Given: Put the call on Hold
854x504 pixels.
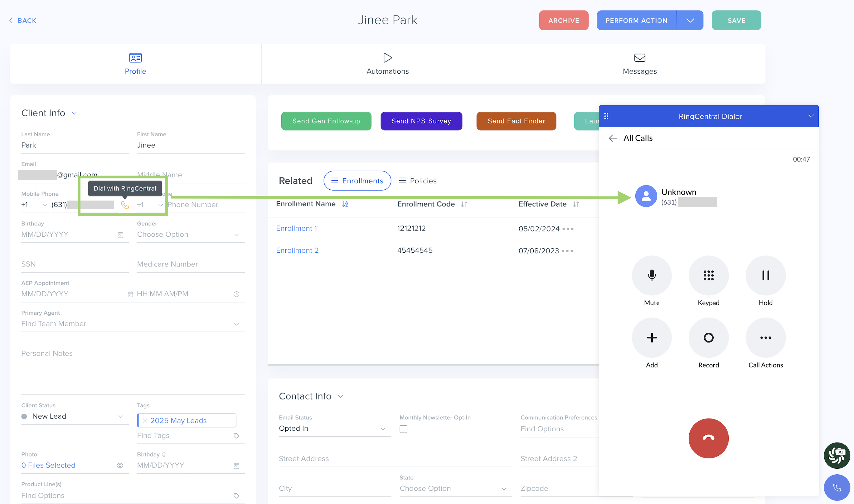Looking at the screenshot, I should point(765,275).
